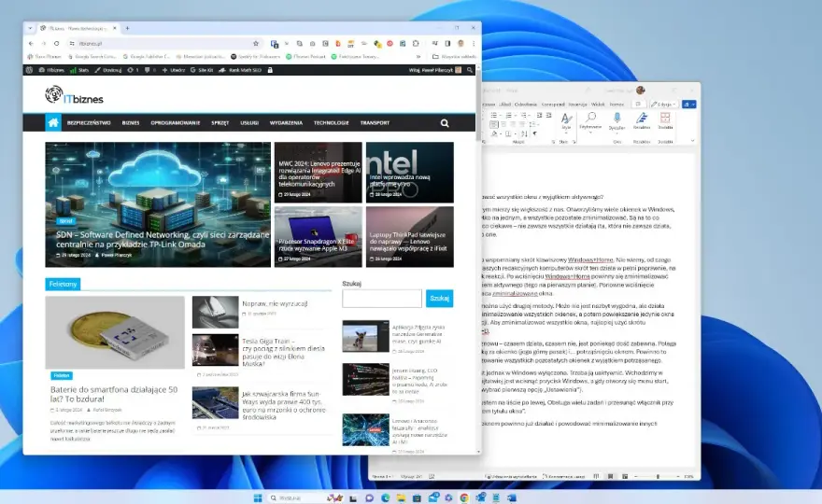Open a new Chrome tab

[127, 28]
